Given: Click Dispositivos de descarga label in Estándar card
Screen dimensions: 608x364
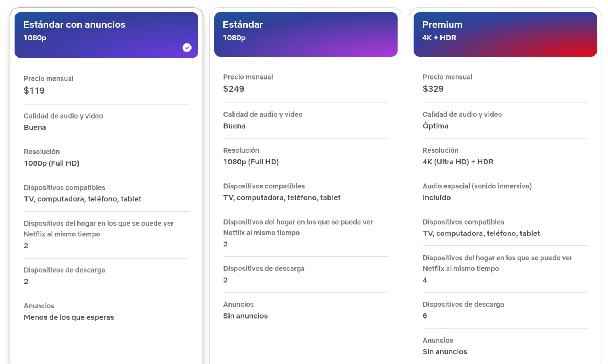Looking at the screenshot, I should coord(264,268).
